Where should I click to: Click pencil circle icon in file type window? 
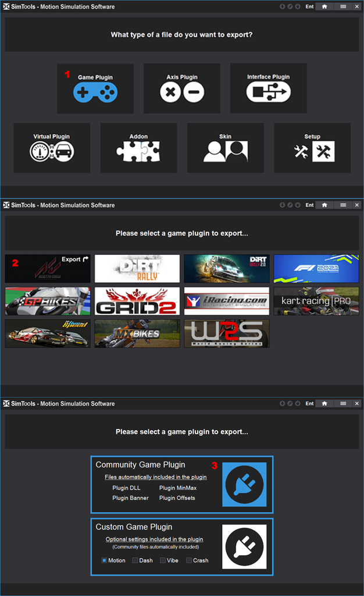pos(290,6)
